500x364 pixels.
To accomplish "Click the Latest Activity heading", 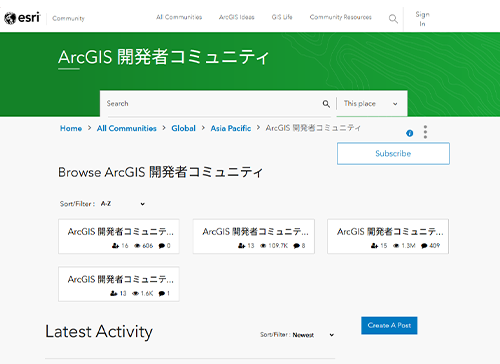I will (x=99, y=332).
